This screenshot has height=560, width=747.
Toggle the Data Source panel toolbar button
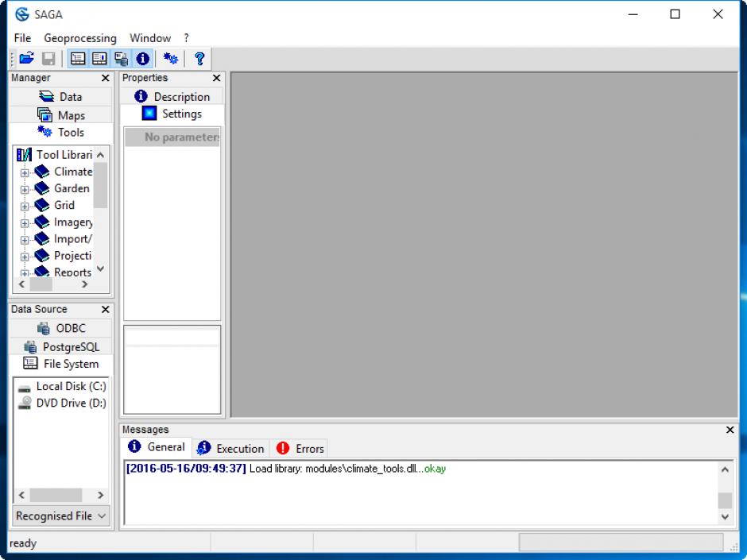click(122, 59)
